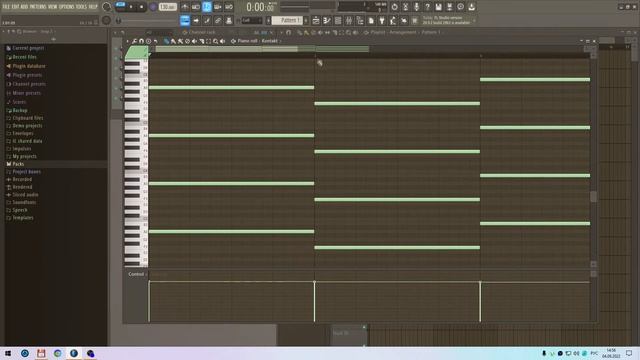Open the mixer view icon
The width and height of the screenshot is (640, 360).
[349, 20]
